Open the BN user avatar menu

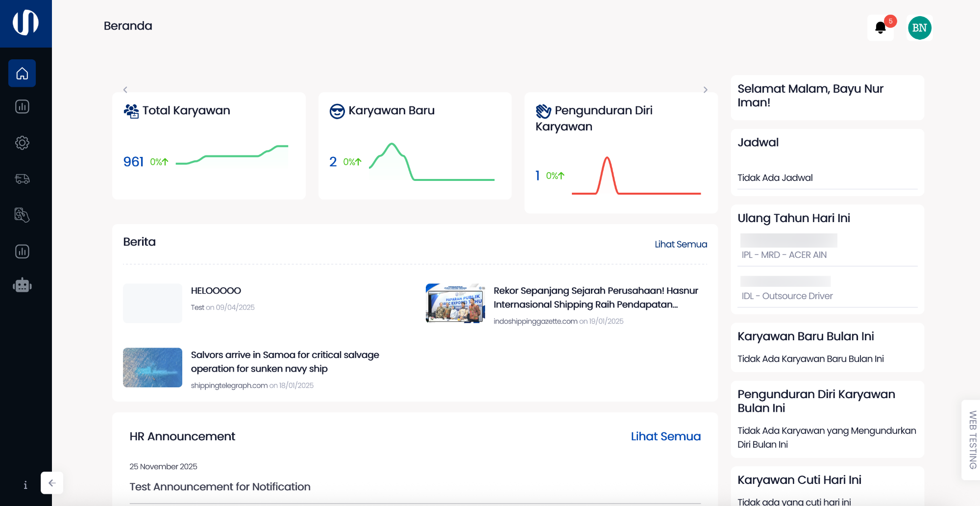[x=919, y=28]
